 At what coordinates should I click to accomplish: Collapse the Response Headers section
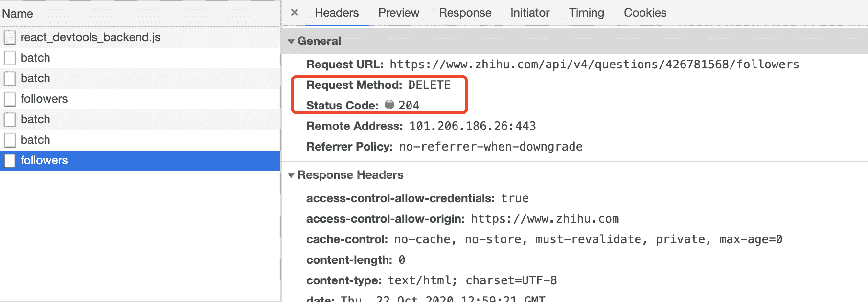click(x=291, y=175)
